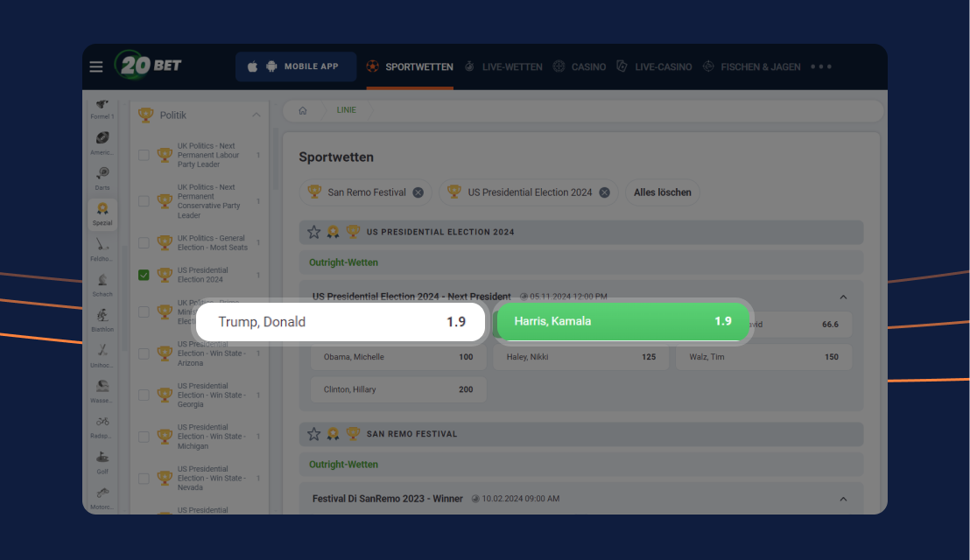Select the Radsport sport icon
The height and width of the screenshot is (560, 970).
[102, 426]
